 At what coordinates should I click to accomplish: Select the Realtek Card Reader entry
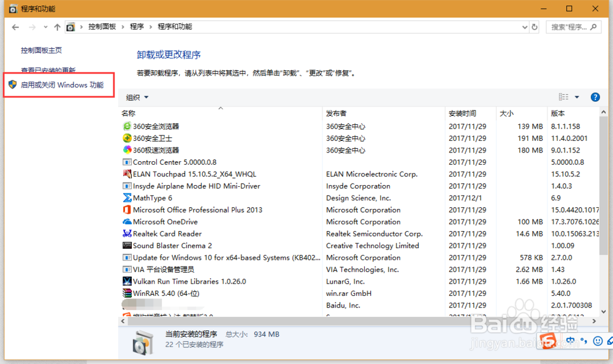[167, 233]
